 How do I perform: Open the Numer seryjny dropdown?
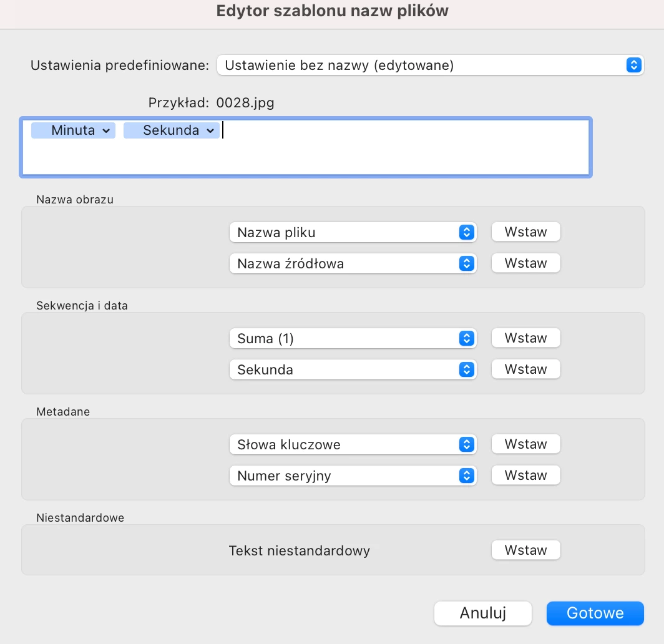pyautogui.click(x=353, y=476)
